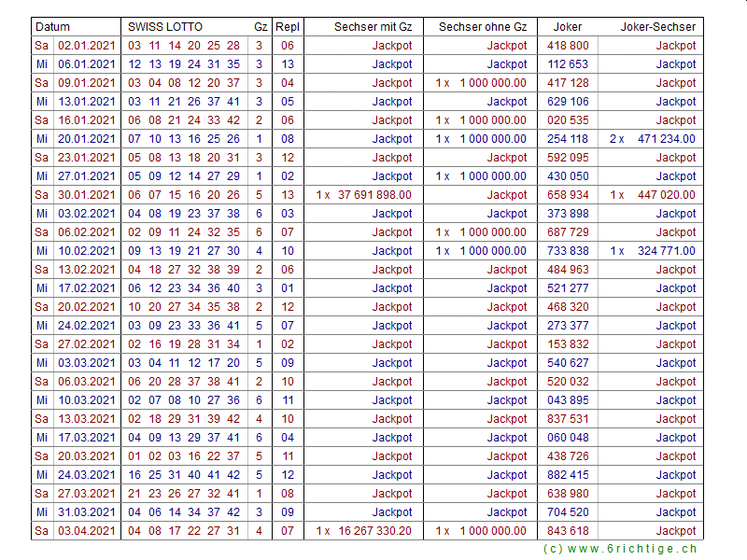Click the 324 771.00 Joker-Sechser prize

666,251
